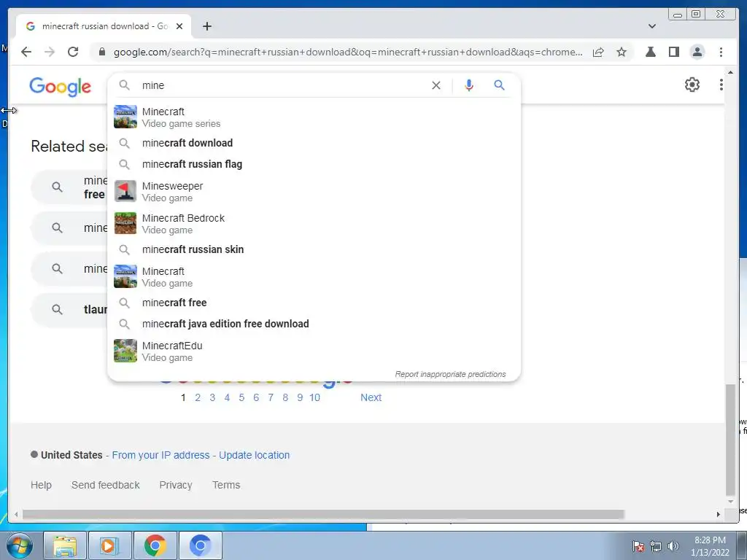The height and width of the screenshot is (560, 747).
Task: Open the tab search chevron
Action: [x=652, y=26]
